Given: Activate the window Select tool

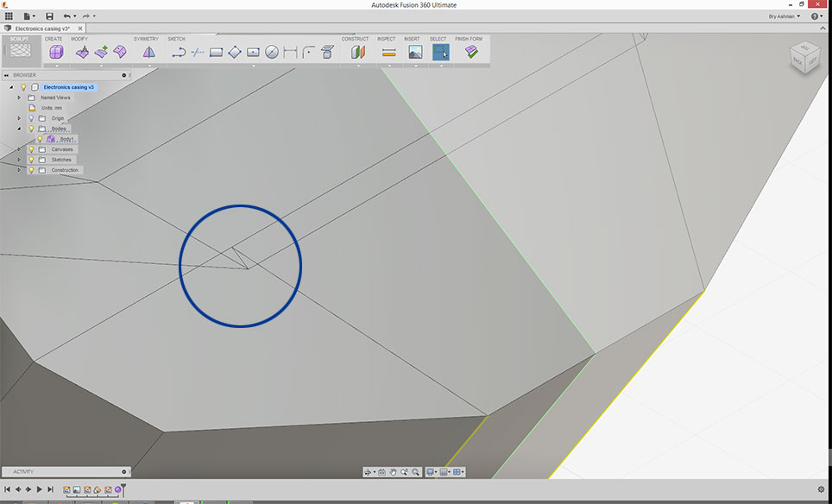Looking at the screenshot, I should [441, 52].
